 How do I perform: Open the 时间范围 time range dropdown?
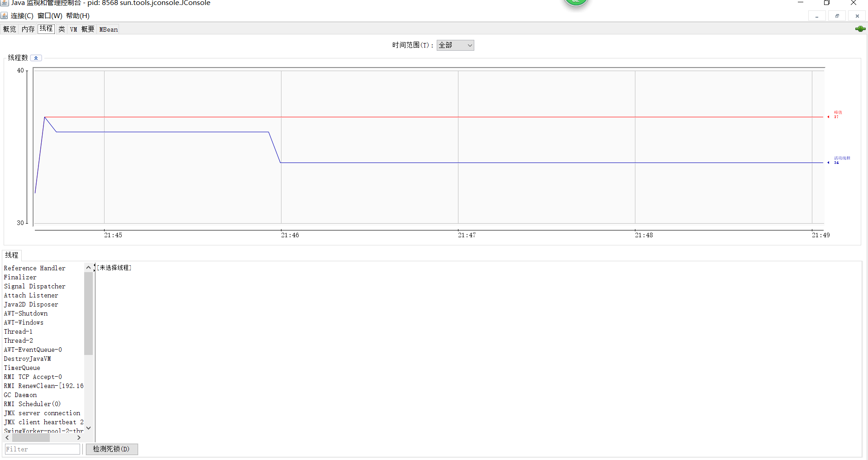click(455, 45)
